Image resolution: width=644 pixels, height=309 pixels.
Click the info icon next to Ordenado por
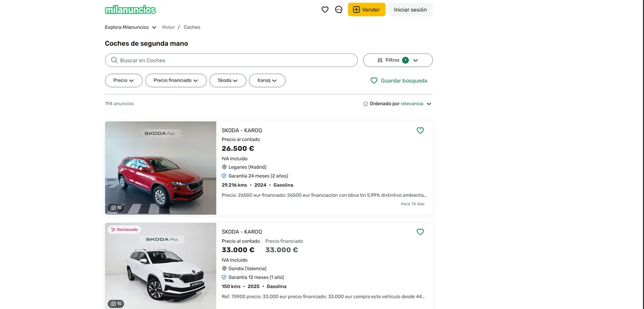click(365, 103)
